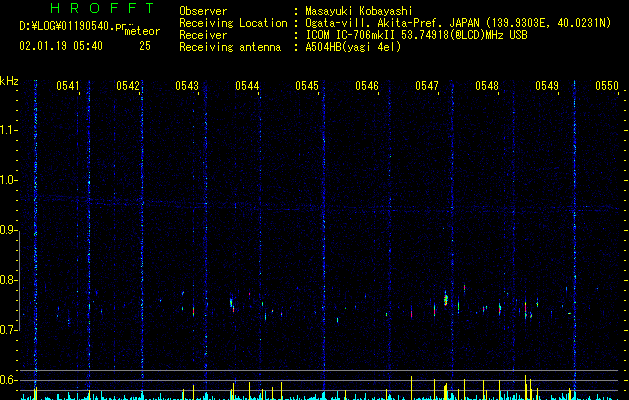
Task: Click the 0.7 kHz axis label
Action: click(x=9, y=330)
